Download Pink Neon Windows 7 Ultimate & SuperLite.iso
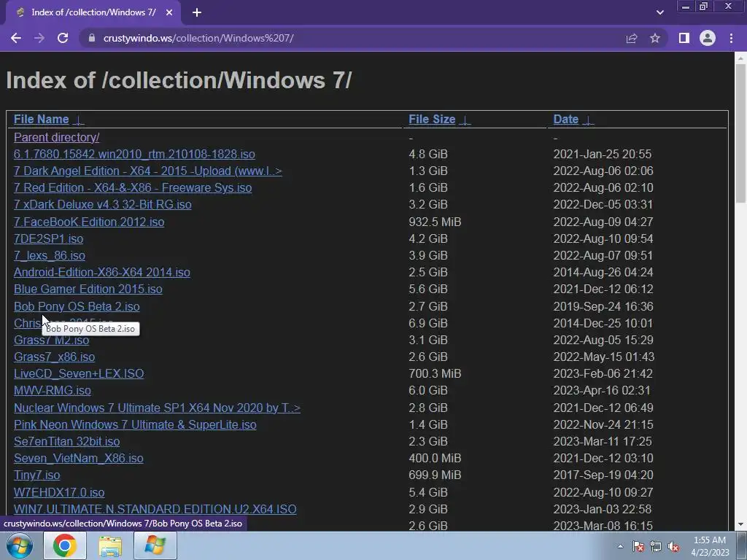The image size is (747, 560). coord(135,424)
